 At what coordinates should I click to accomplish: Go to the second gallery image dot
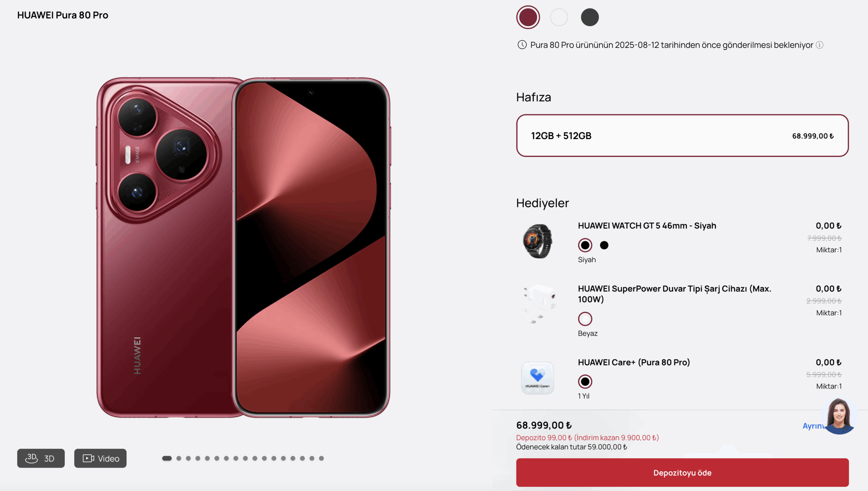click(x=179, y=458)
